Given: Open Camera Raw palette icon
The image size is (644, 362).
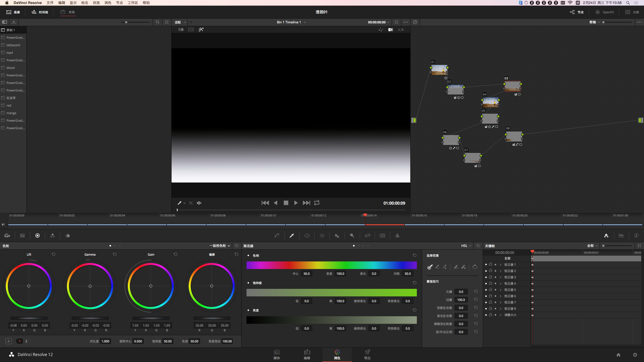Looking at the screenshot, I should (7, 236).
